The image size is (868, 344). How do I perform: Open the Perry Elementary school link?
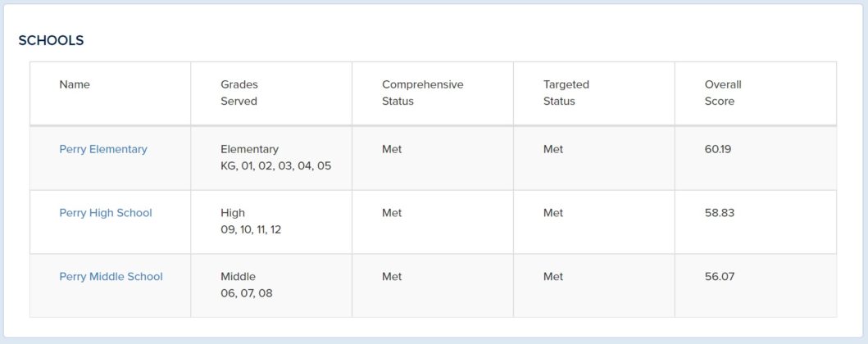(x=103, y=149)
